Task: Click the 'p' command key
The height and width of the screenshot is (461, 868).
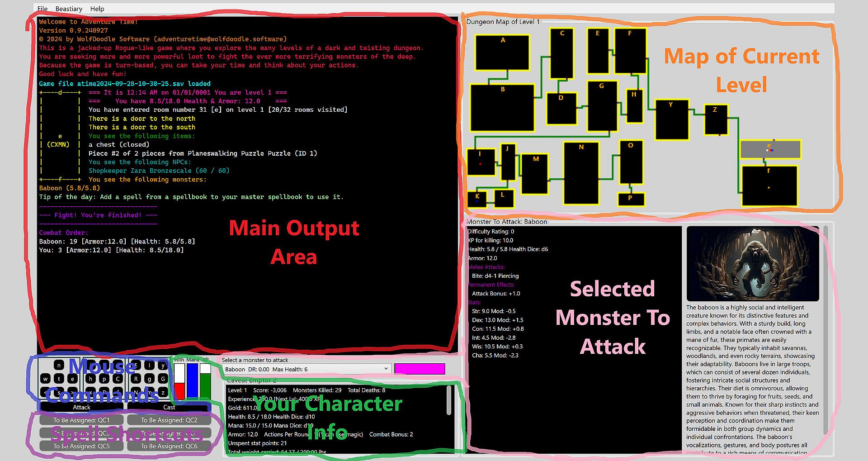Action: 104,379
